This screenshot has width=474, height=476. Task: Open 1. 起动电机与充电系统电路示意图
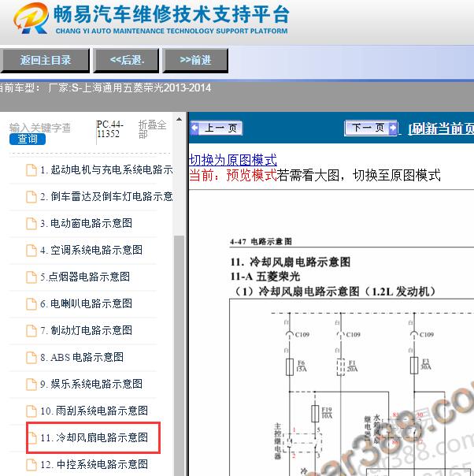click(x=106, y=169)
